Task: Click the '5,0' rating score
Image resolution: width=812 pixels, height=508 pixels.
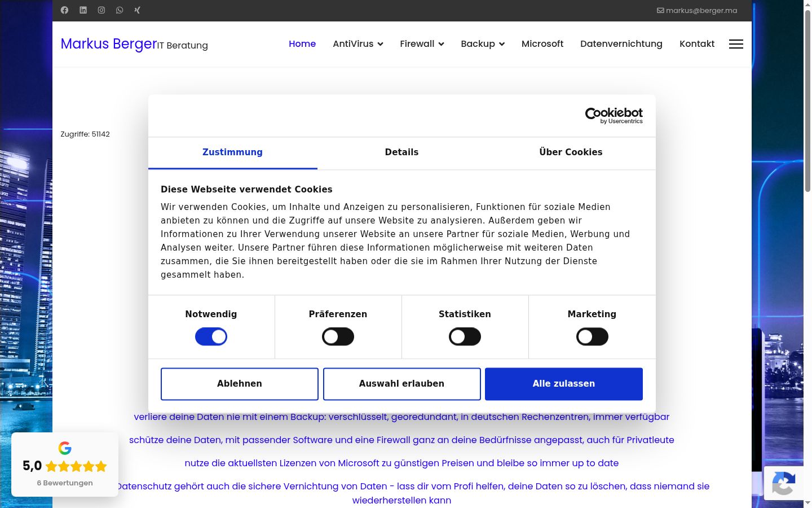Action: click(x=32, y=466)
